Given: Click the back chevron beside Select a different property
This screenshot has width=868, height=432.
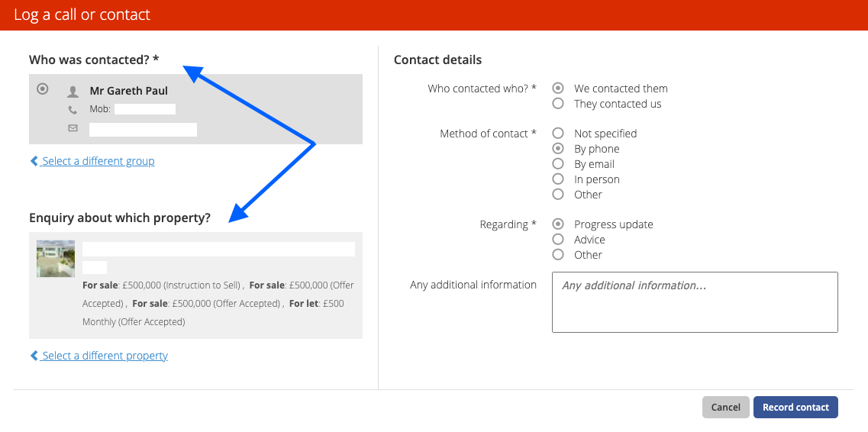Looking at the screenshot, I should pyautogui.click(x=34, y=356).
